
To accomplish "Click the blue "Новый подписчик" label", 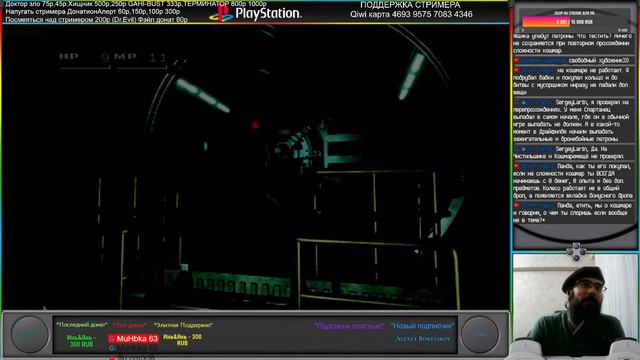I will point(422,326).
